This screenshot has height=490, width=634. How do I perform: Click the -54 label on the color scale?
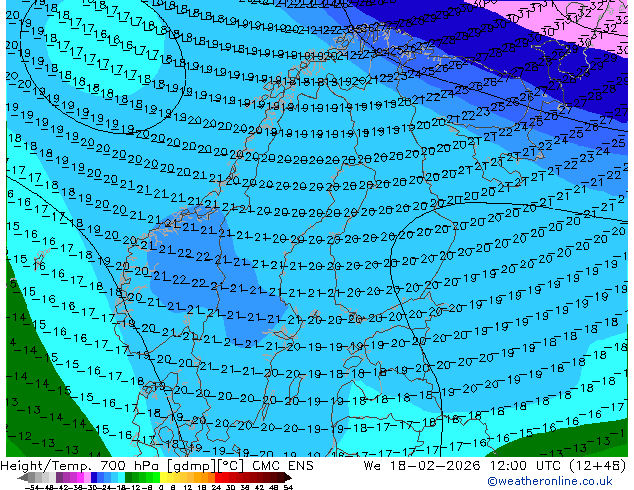tap(31, 487)
